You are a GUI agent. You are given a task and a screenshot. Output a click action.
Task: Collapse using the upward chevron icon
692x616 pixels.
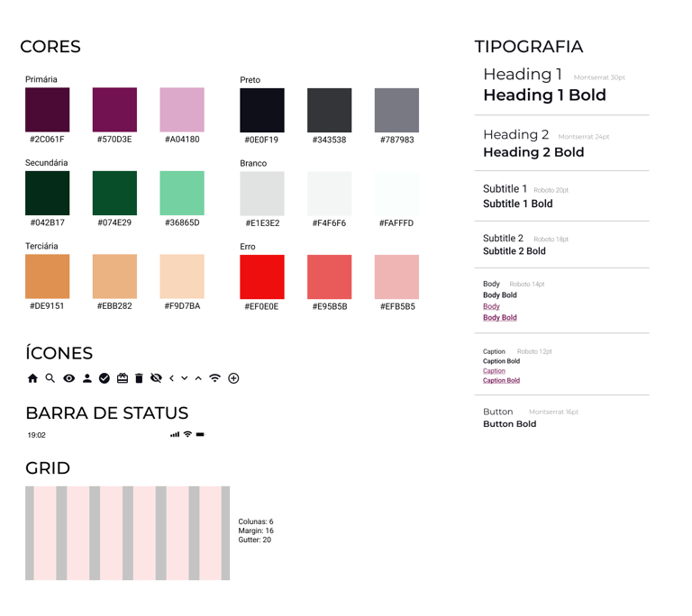pos(198,378)
